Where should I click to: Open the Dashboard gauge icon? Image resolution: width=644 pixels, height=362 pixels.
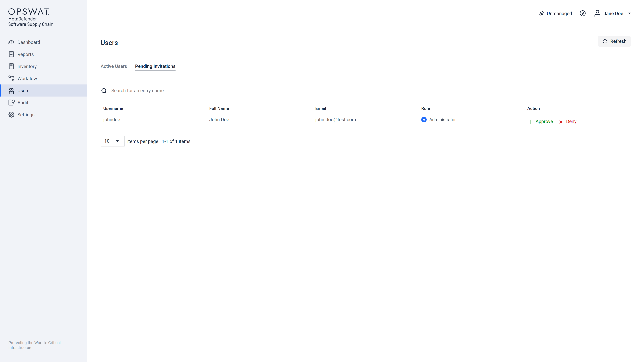click(x=11, y=42)
